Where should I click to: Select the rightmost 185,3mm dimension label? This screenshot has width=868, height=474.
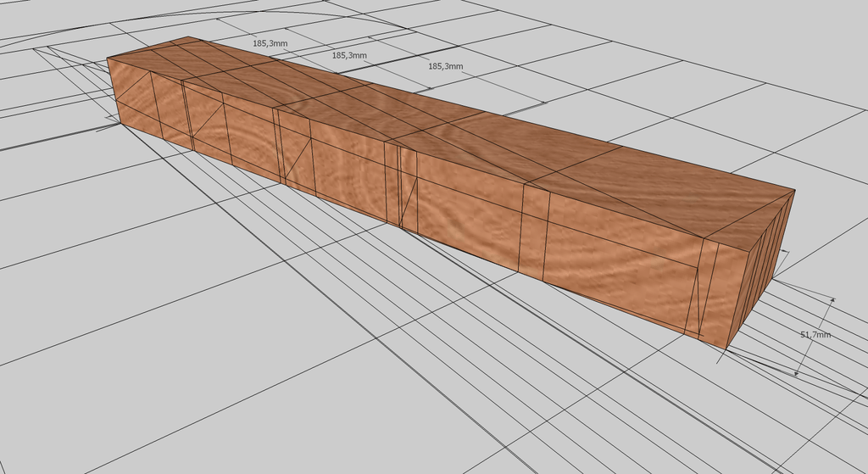point(446,66)
